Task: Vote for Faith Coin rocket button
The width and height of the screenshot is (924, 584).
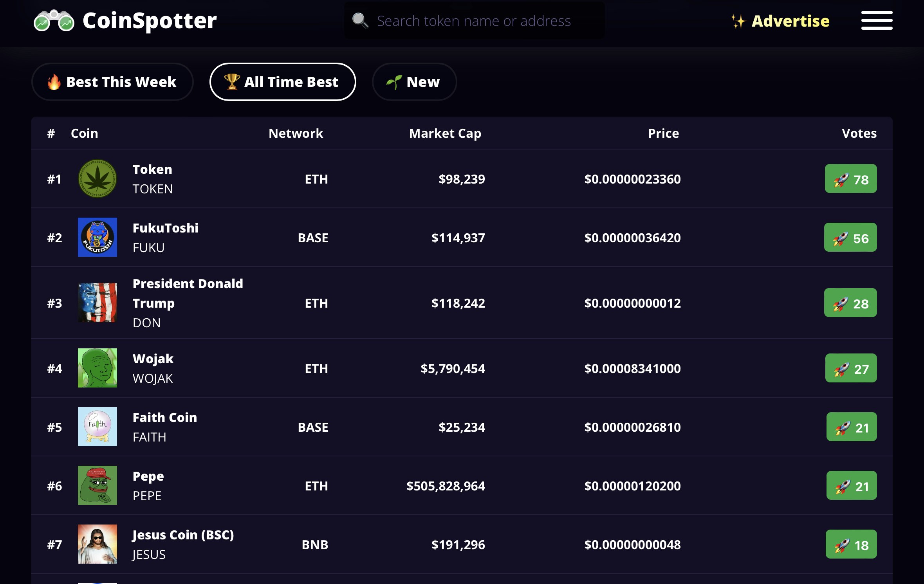Action: (x=852, y=427)
